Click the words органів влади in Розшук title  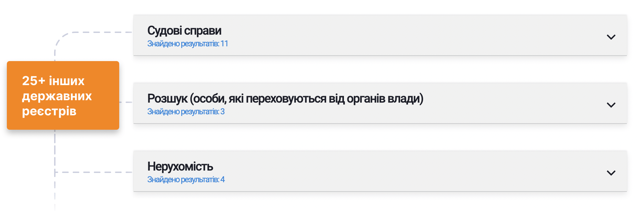pyautogui.click(x=385, y=98)
